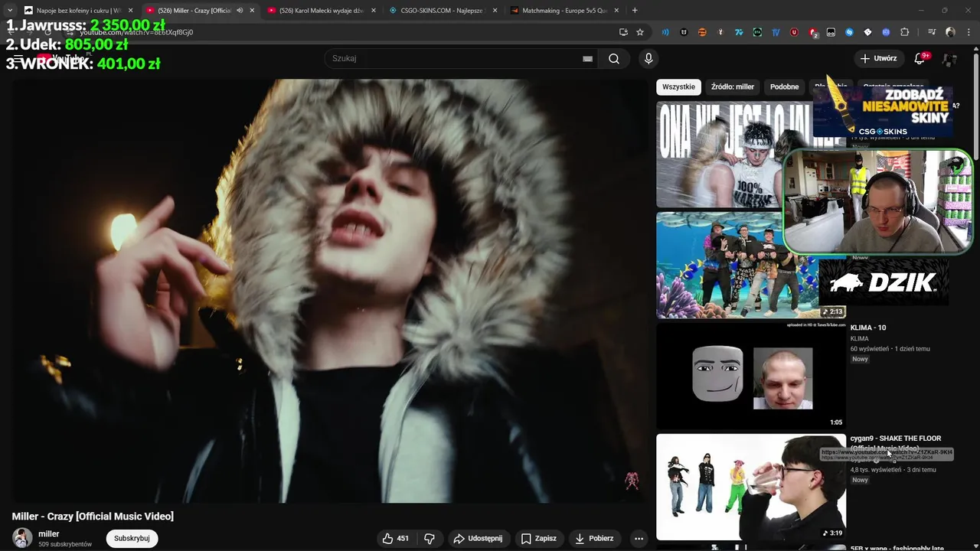
Task: Open the aquarium background video thumbnail
Action: coord(751,265)
